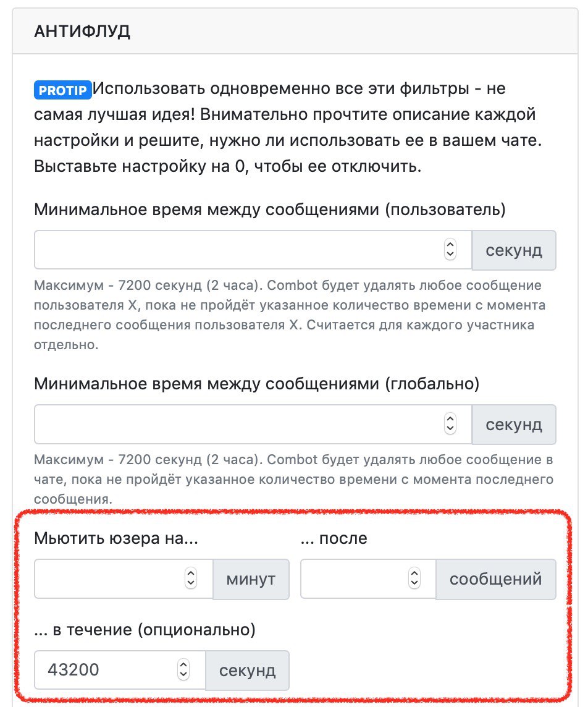Click the "сообщений" unit label
The width and height of the screenshot is (588, 707).
[495, 579]
